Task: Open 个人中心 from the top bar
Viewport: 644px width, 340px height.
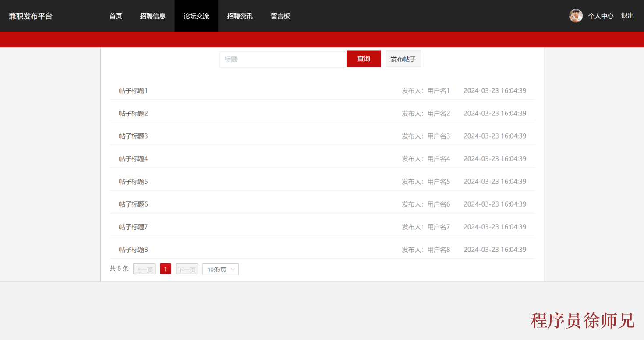Action: tap(601, 16)
